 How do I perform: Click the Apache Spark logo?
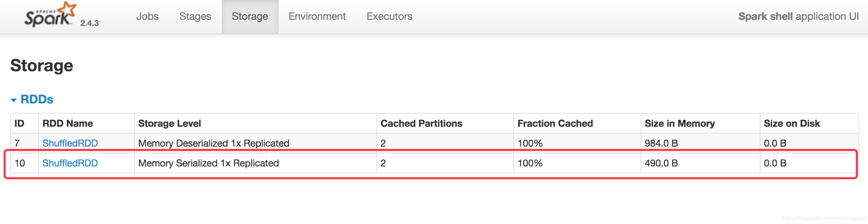50,14
